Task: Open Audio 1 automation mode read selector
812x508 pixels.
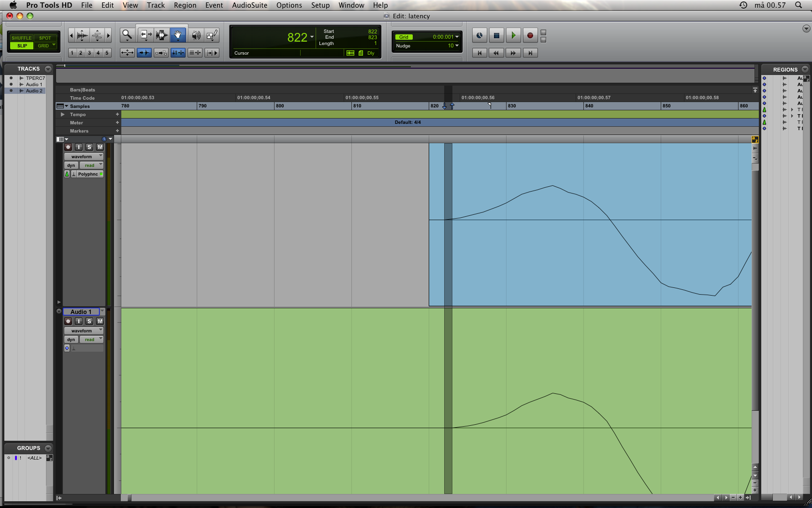Action: coord(91,340)
